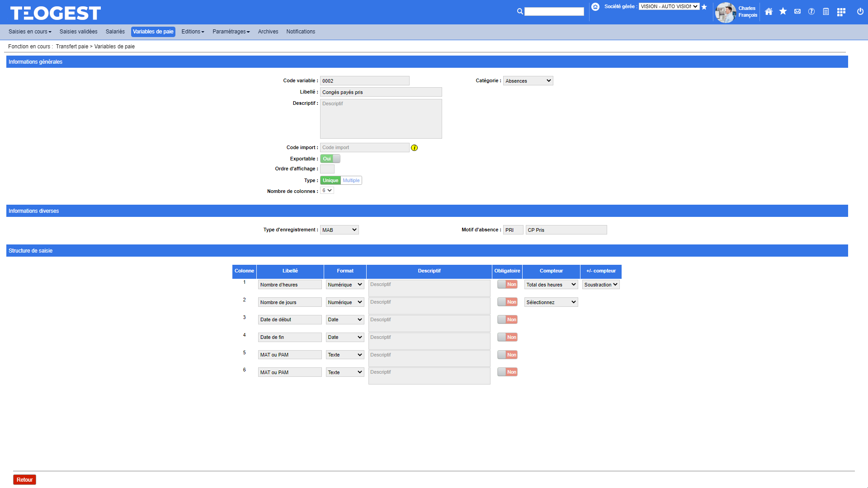Open the Salariés menu tab
The width and height of the screenshot is (868, 488).
tap(115, 32)
